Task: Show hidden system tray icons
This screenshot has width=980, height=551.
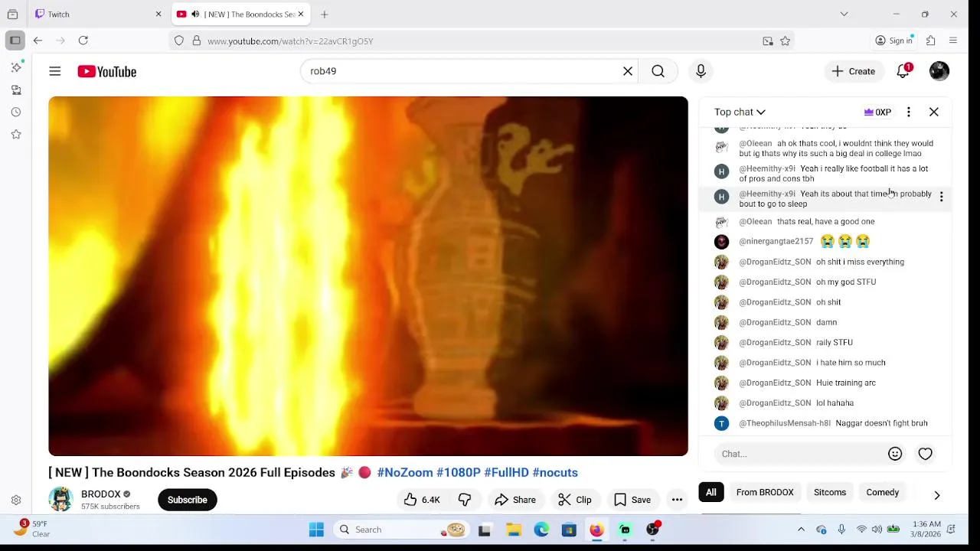Action: tap(801, 530)
